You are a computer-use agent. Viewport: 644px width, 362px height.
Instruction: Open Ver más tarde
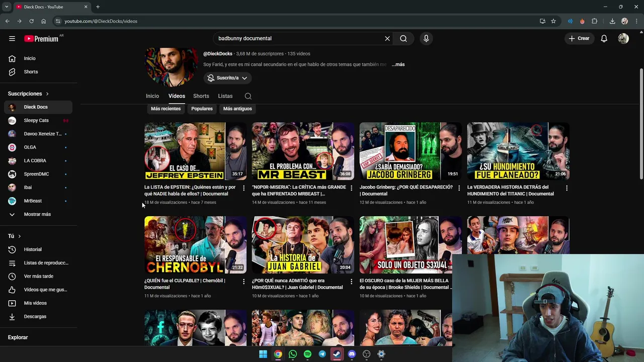38,276
